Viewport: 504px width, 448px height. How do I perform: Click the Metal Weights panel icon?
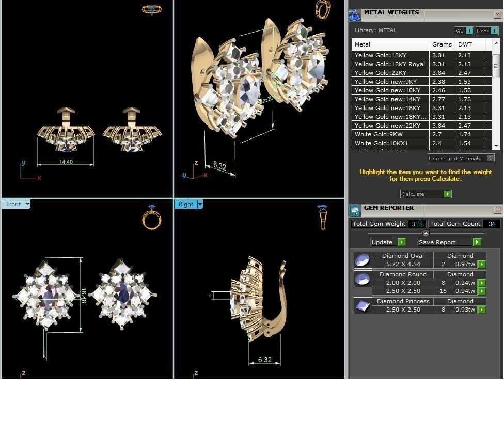(355, 16)
